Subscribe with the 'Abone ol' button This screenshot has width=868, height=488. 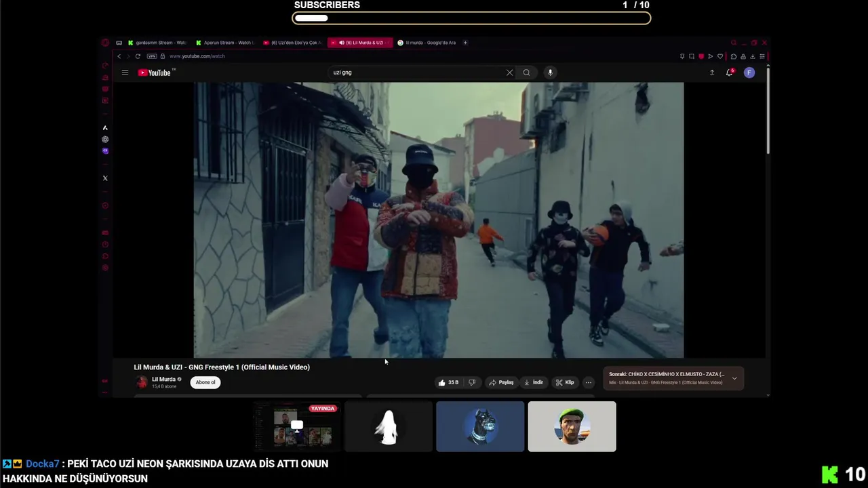[x=205, y=382]
